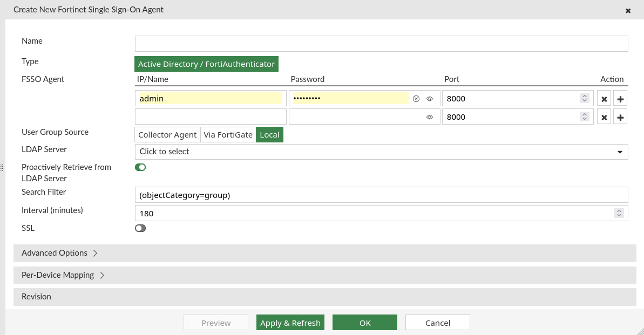Adjust the Interval minutes stepper arrows
The width and height of the screenshot is (644, 335).
tap(619, 213)
